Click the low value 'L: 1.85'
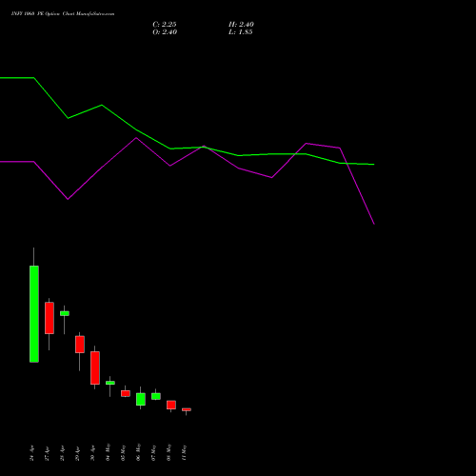This screenshot has height=476, width=476. [241, 32]
